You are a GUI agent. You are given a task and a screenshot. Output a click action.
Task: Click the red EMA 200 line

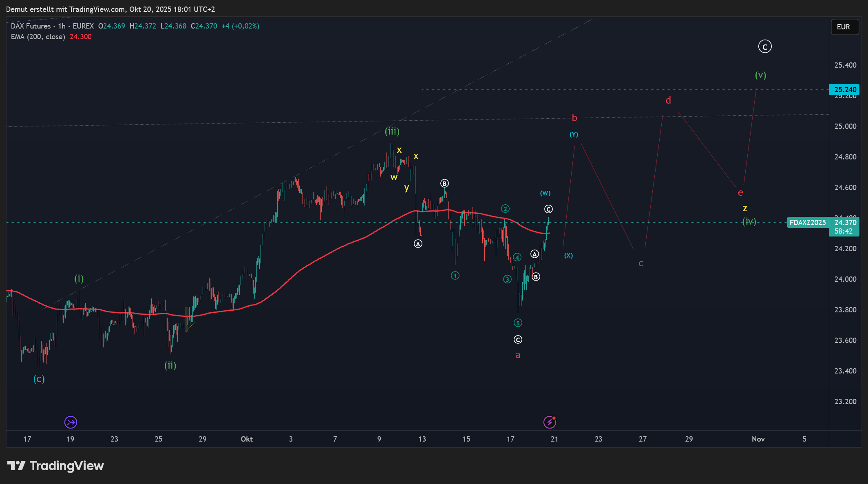point(326,256)
